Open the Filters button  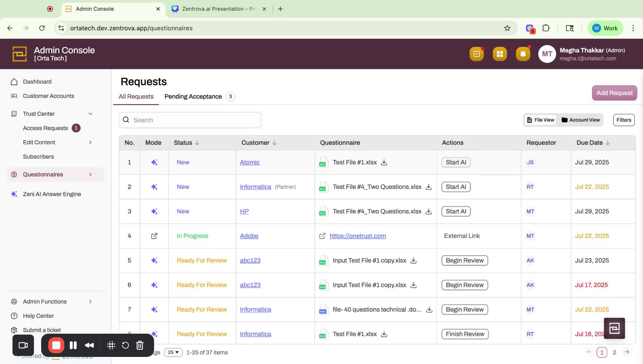click(623, 120)
